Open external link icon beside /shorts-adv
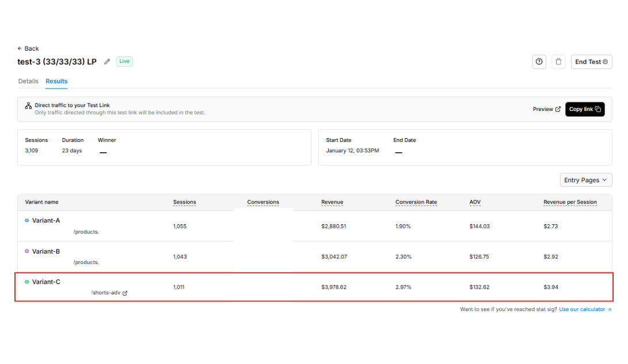Viewport: 628px width, 364px height. click(x=125, y=293)
